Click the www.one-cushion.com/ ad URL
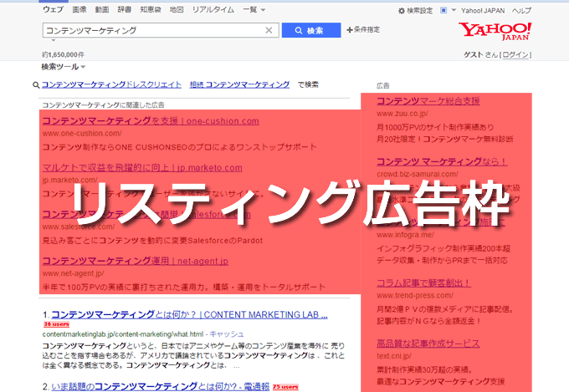This screenshot has width=569, height=392. coord(82,134)
